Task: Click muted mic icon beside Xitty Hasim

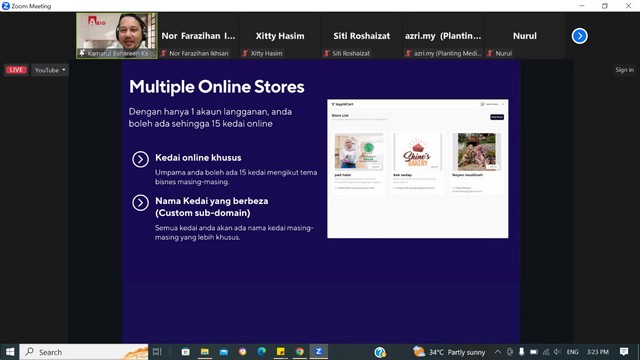Action: (245, 53)
